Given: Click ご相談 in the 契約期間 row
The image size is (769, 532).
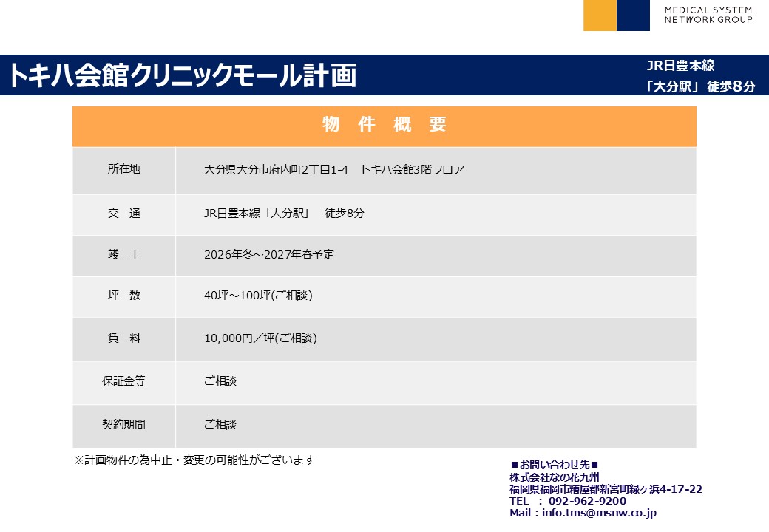Looking at the screenshot, I should click(220, 425).
